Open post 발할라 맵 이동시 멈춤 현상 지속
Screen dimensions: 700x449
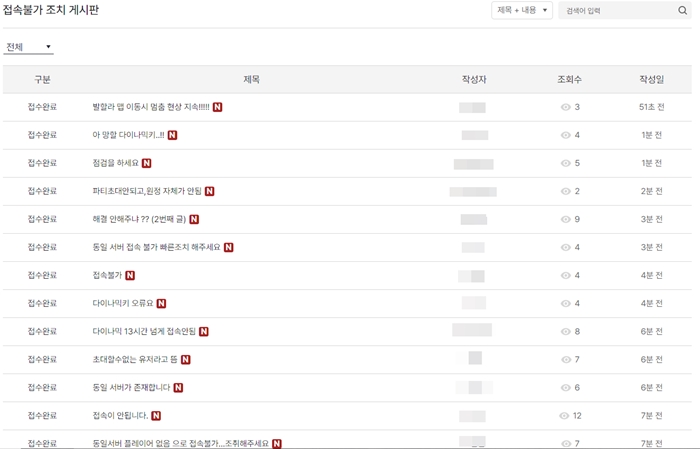point(150,107)
